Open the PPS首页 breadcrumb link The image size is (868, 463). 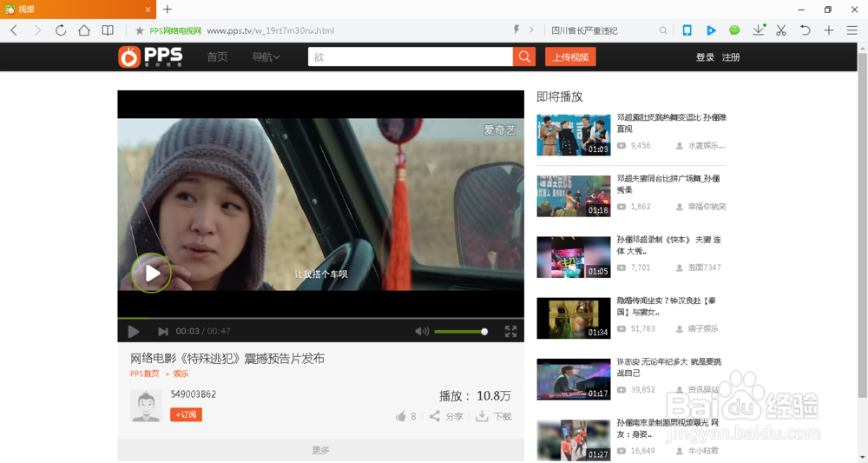(144, 374)
